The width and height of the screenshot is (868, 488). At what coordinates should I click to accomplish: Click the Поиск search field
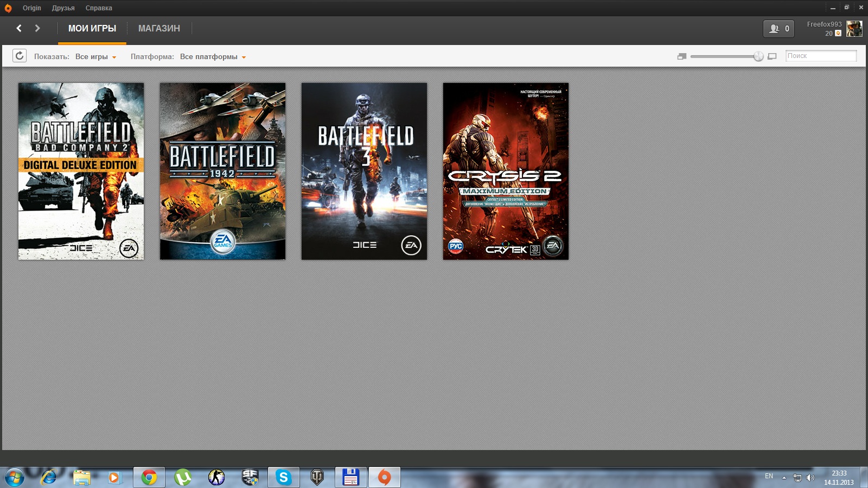pos(821,56)
